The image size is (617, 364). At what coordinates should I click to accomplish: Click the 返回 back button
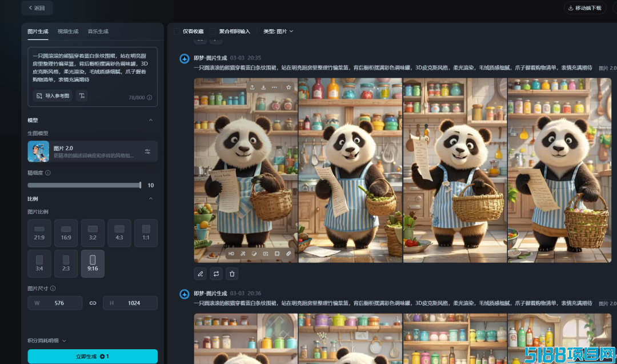(x=37, y=8)
